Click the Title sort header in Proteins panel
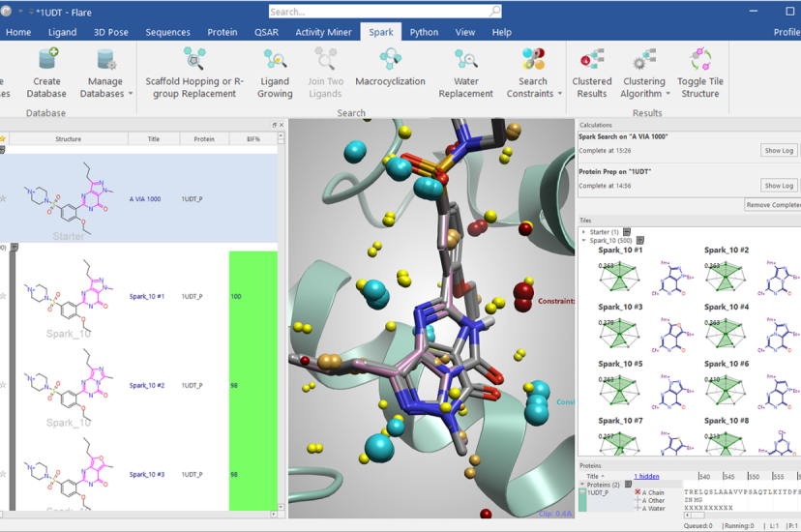Viewport: 801px width, 532px height. (x=595, y=476)
